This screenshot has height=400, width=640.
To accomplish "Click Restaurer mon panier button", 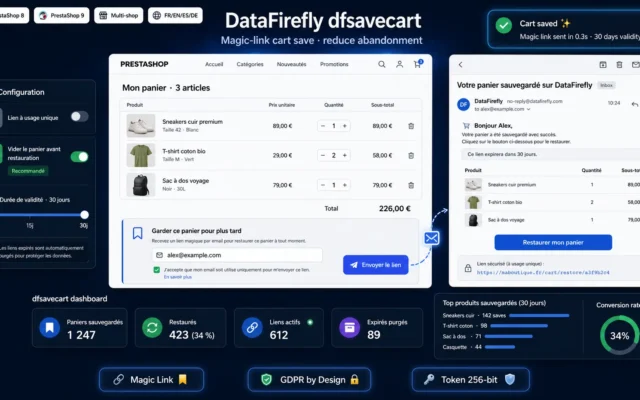I will 553,242.
